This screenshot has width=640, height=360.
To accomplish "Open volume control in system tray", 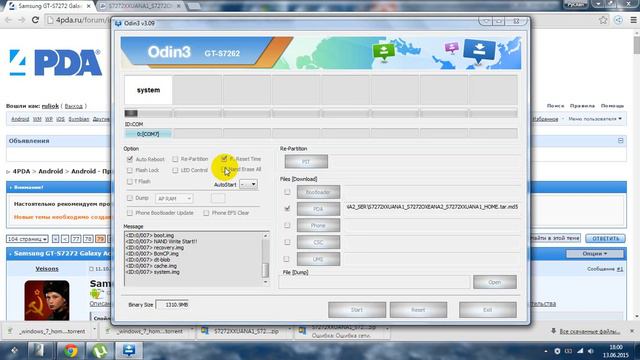I will [591, 351].
